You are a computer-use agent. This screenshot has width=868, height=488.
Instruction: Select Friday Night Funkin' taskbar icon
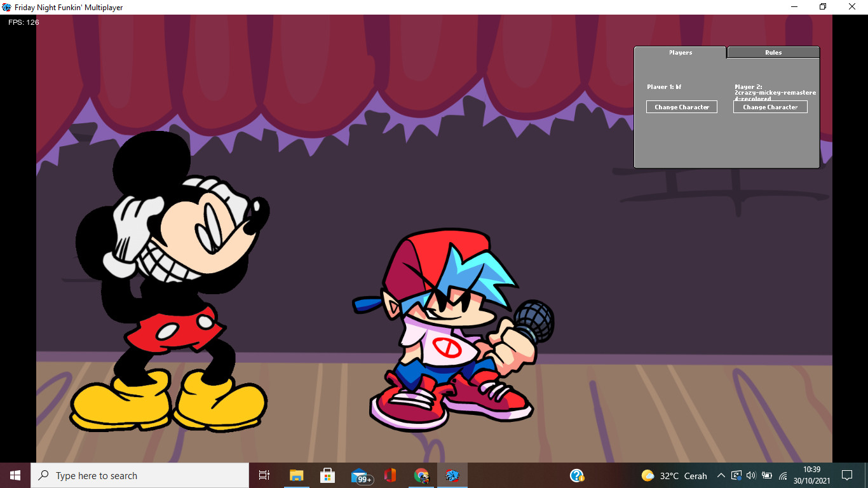(452, 475)
